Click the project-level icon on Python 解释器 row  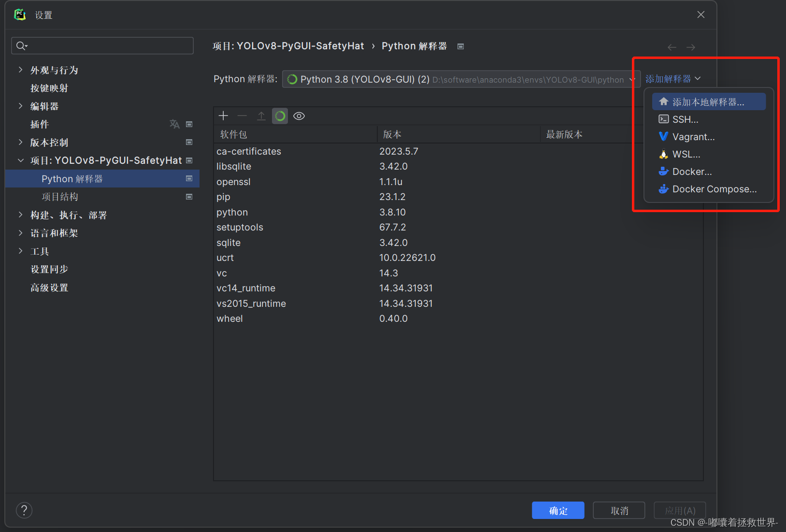point(189,178)
